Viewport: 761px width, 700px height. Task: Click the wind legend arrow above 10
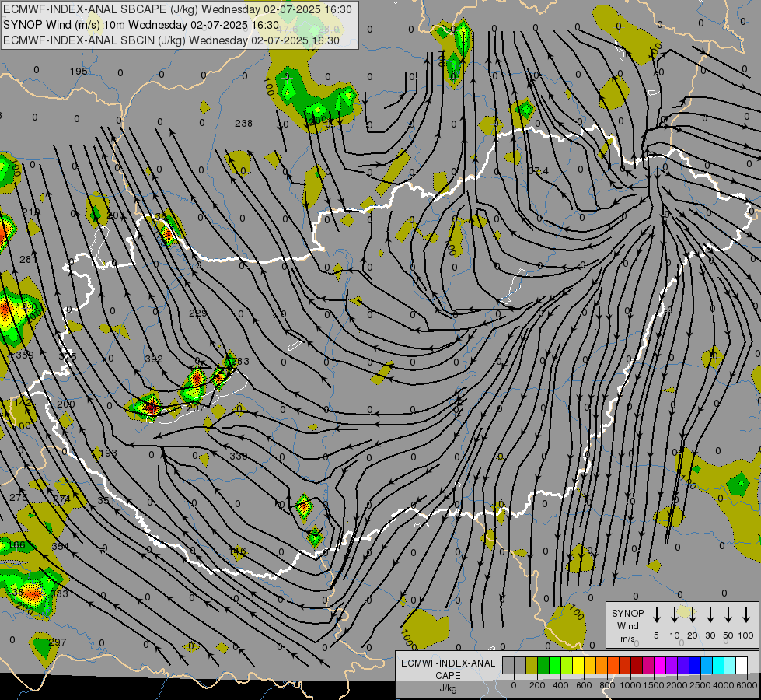(x=674, y=615)
